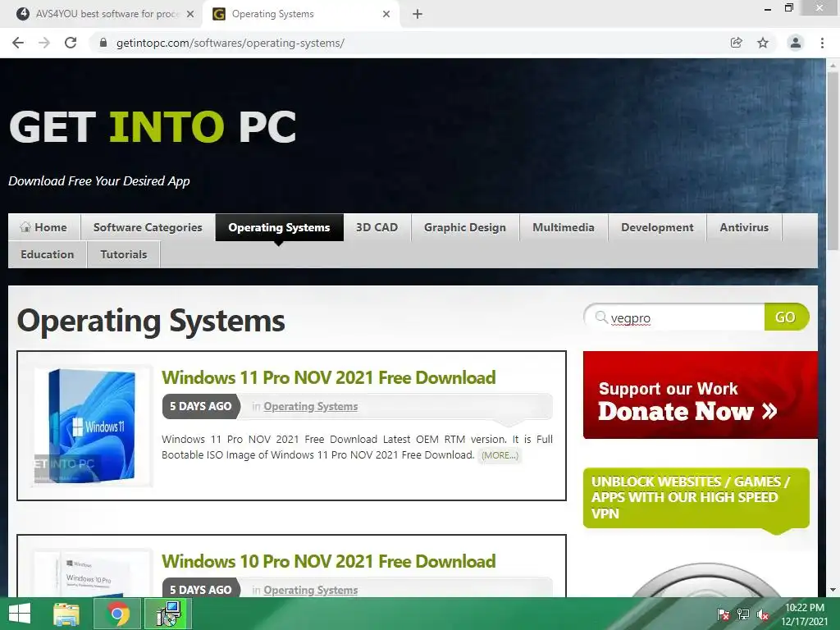
Task: Click the network setup taskbar app icon
Action: tap(168, 614)
